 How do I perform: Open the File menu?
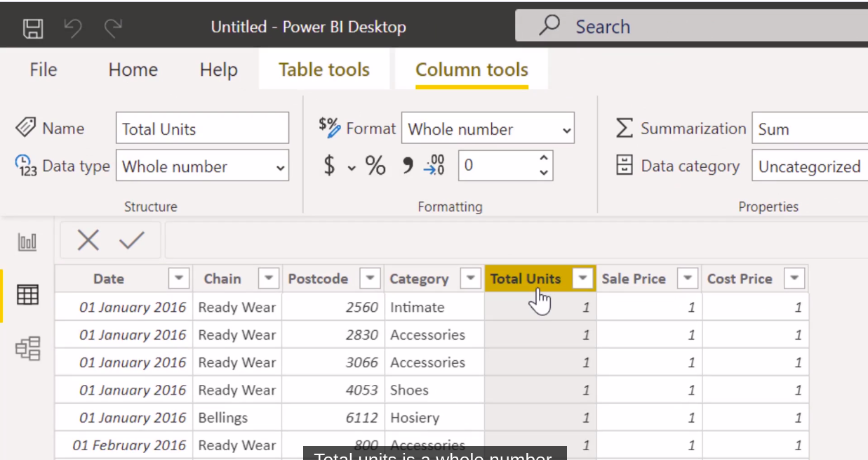tap(44, 70)
